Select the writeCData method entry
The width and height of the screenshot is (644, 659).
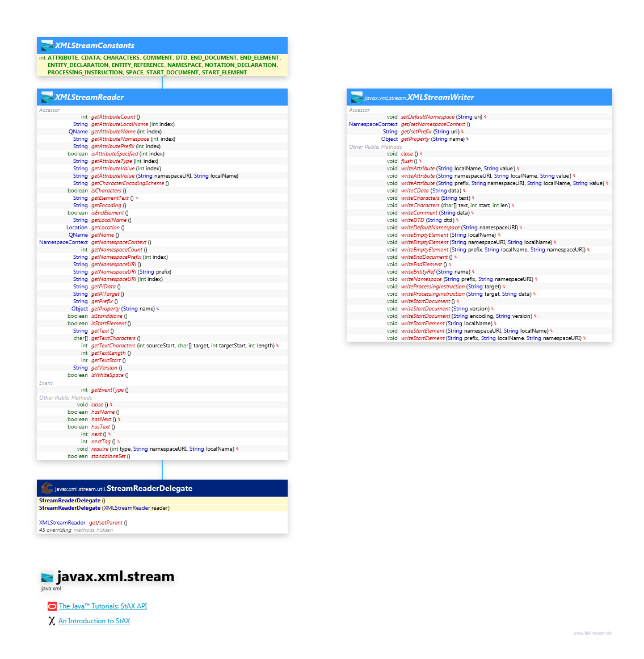pyautogui.click(x=415, y=191)
